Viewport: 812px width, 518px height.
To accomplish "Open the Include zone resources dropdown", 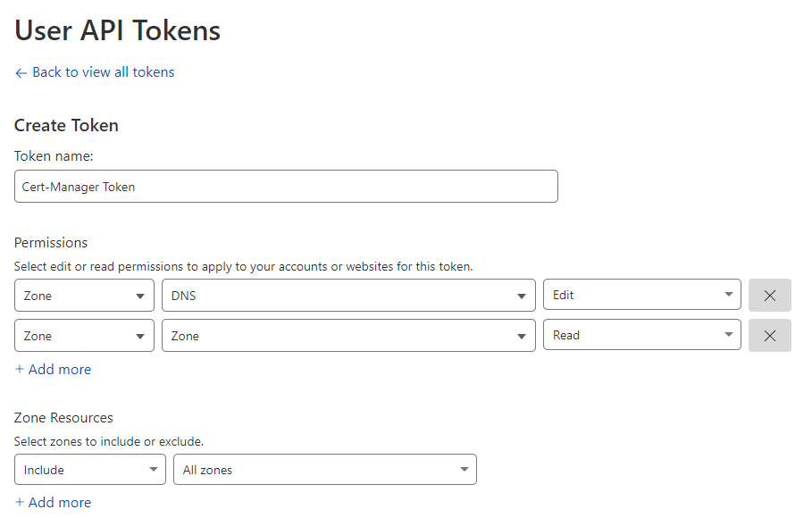I will pyautogui.click(x=89, y=470).
